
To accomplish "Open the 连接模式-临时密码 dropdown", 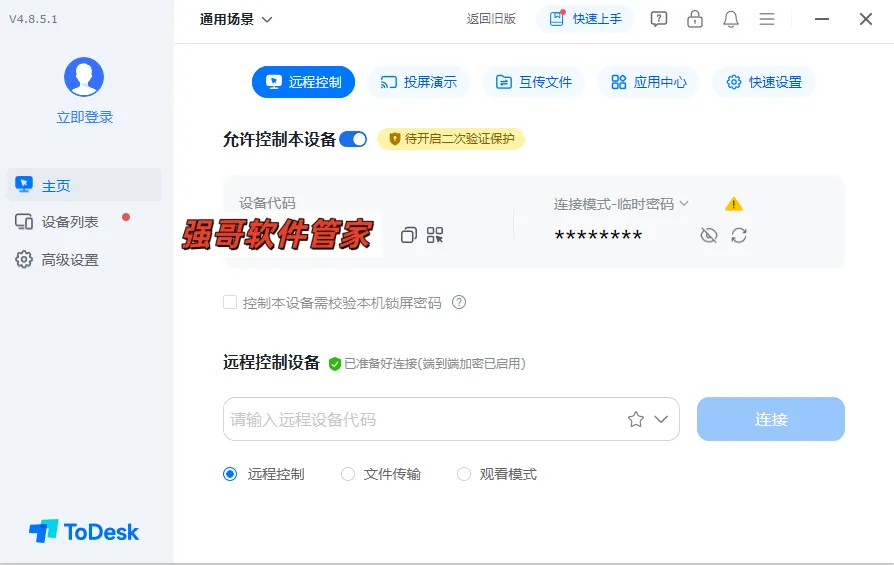I will (x=621, y=204).
